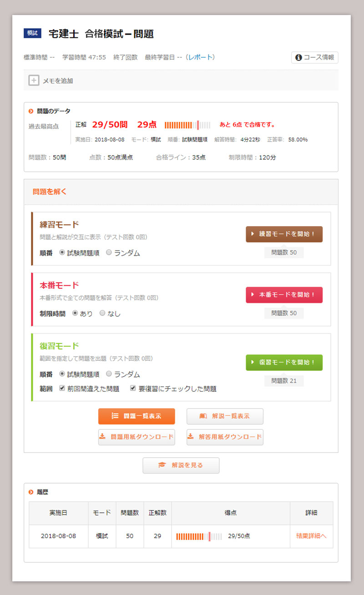Select ランダム order in 練習モード

(x=109, y=252)
